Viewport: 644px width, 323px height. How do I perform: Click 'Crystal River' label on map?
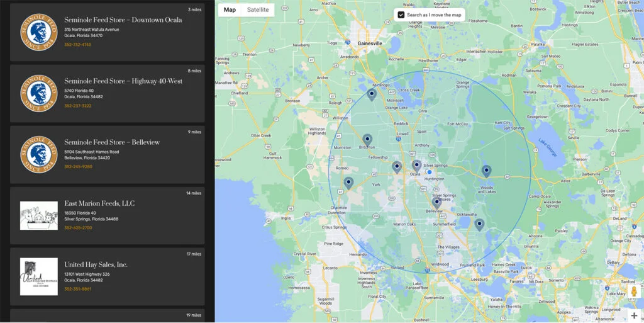pyautogui.click(x=305, y=254)
